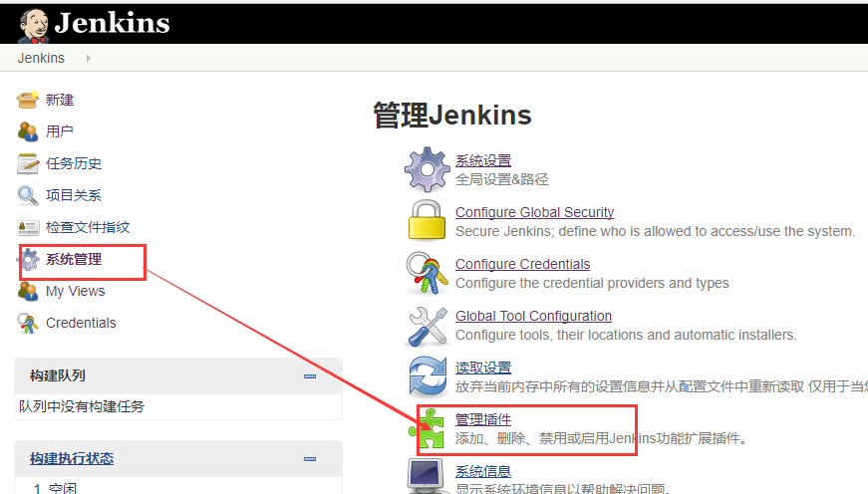Open Configure Global Security link
Viewport: 868px width, 494px height.
click(x=535, y=212)
